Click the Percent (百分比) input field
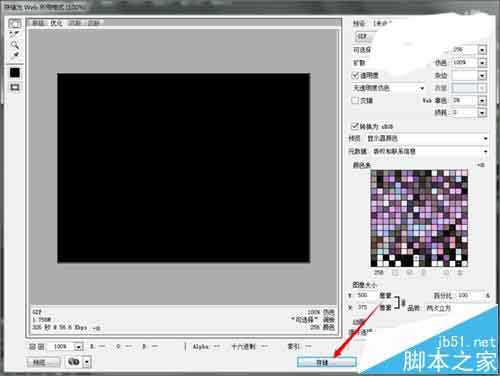500x376 pixels. point(468,295)
